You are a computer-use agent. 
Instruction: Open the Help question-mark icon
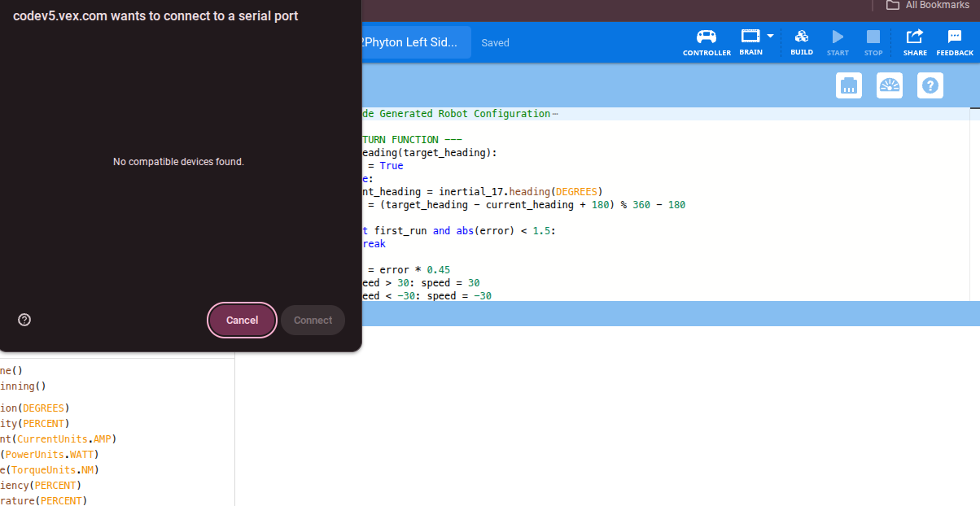930,85
